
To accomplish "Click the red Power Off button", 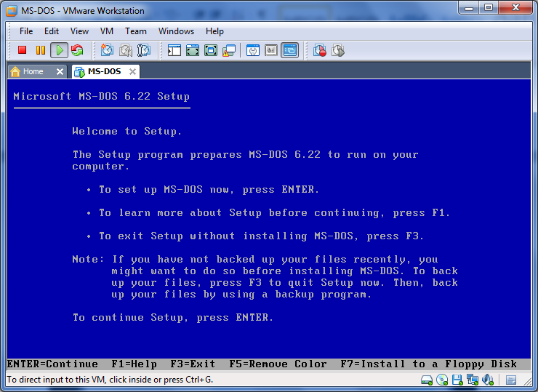I will pos(23,50).
